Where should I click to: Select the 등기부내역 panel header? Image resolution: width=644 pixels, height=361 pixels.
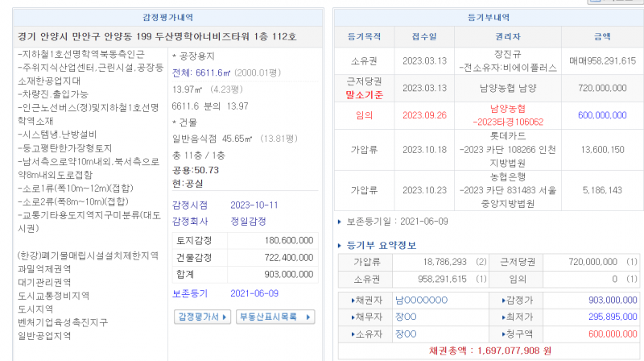point(488,17)
